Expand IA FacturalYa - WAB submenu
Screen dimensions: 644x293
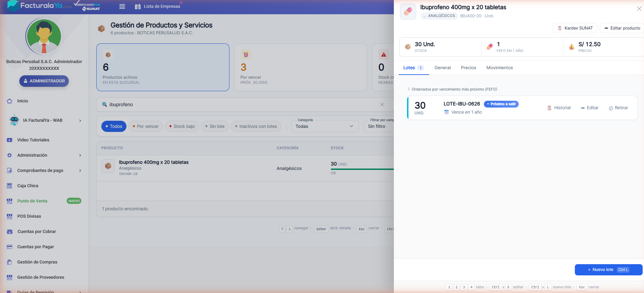point(80,120)
